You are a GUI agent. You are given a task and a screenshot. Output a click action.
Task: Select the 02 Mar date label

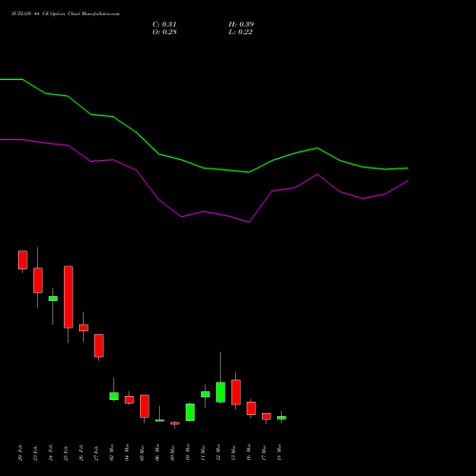coord(112,453)
